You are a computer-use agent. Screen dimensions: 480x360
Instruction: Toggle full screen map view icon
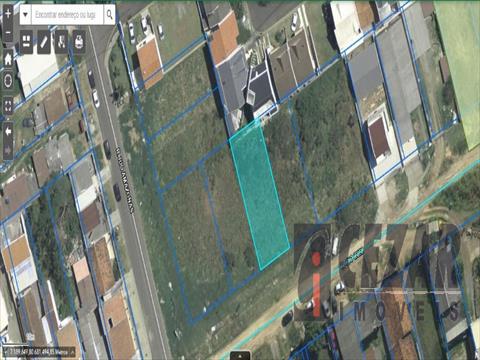[x=8, y=105]
